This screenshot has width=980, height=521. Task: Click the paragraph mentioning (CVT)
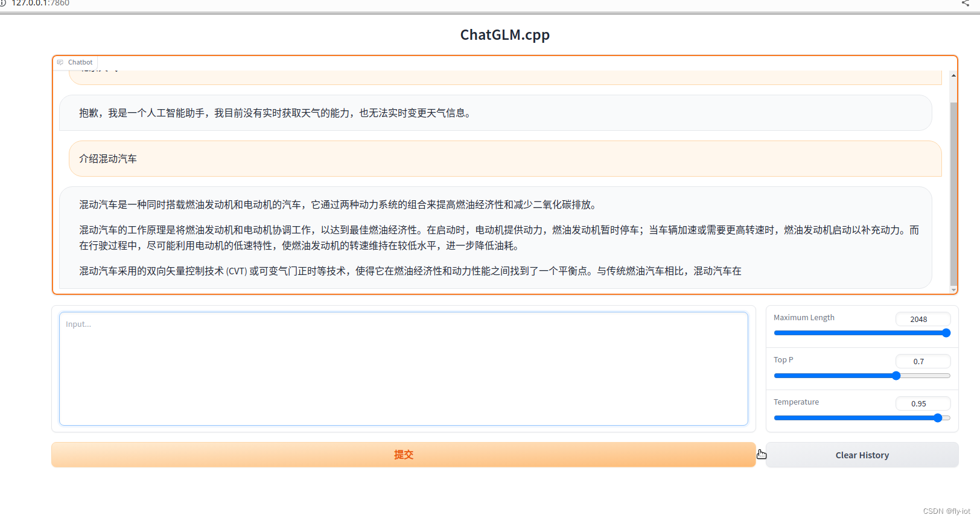(x=410, y=271)
